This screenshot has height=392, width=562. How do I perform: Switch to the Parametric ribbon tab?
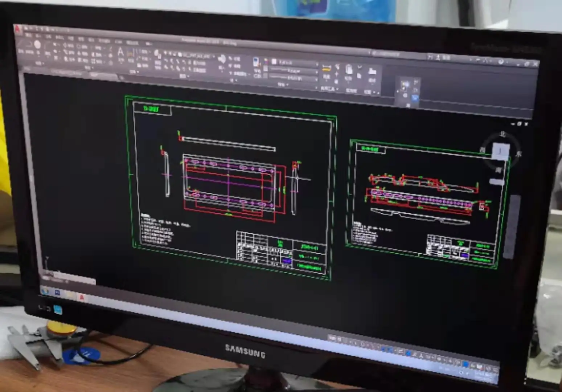click(59, 37)
